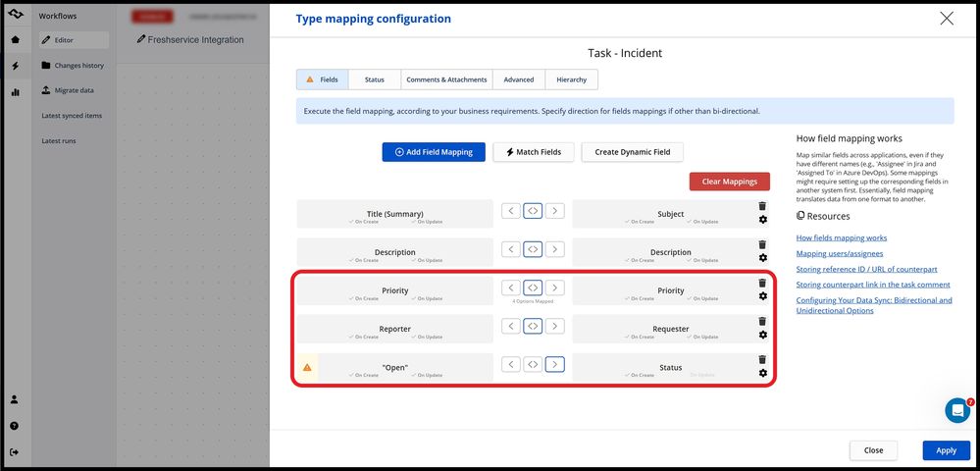Click the Match Fields button
Screen dimensions: 980x471
point(533,152)
